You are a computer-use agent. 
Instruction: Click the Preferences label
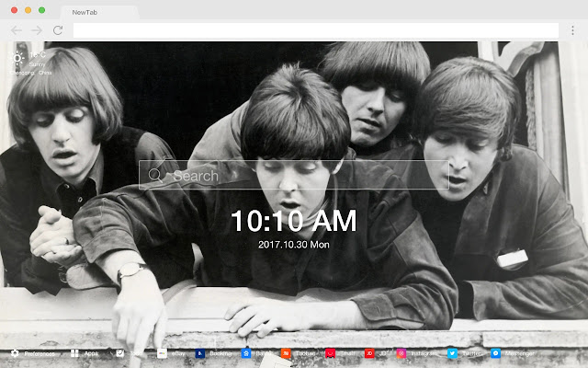pyautogui.click(x=40, y=353)
